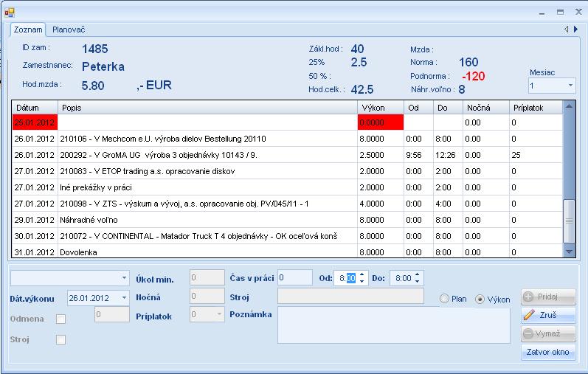
Task: Open the Príplatok dropdown
Action: tap(219, 314)
